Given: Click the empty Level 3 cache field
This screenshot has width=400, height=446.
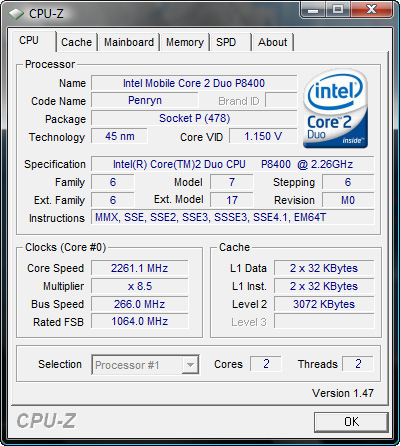Looking at the screenshot, I should tap(324, 322).
